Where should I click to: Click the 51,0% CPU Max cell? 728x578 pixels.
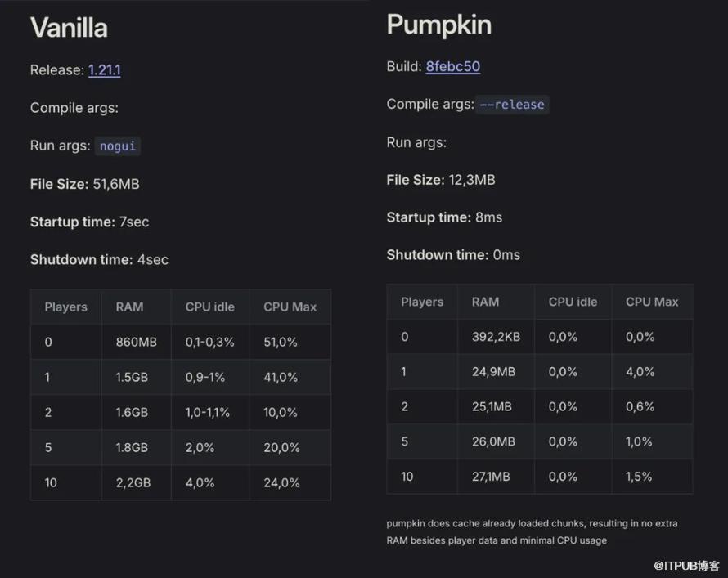coord(281,343)
